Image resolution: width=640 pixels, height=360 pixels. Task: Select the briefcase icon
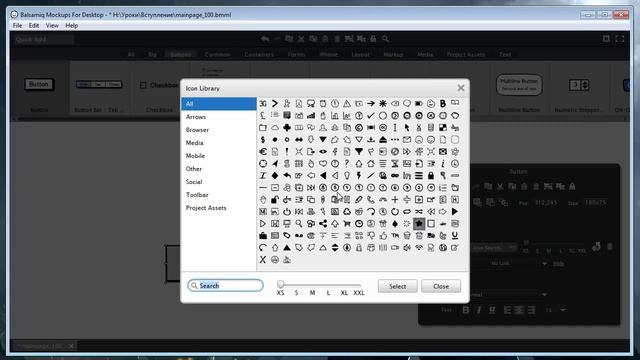[x=263, y=236]
